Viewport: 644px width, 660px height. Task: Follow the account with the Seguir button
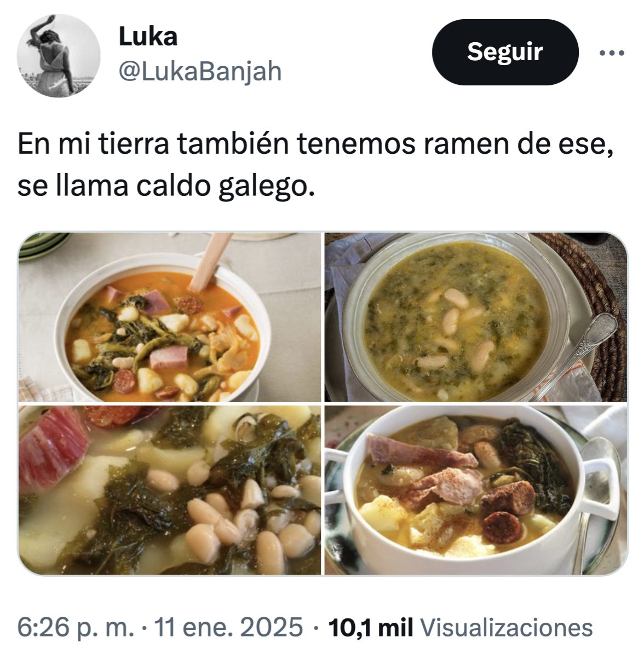505,52
